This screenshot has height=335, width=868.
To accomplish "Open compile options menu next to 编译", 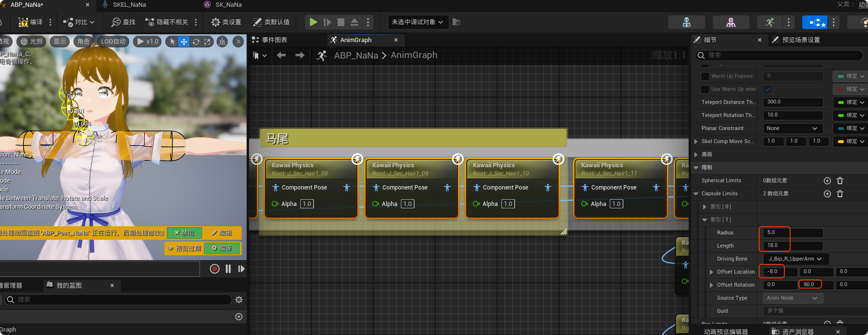I will point(50,22).
